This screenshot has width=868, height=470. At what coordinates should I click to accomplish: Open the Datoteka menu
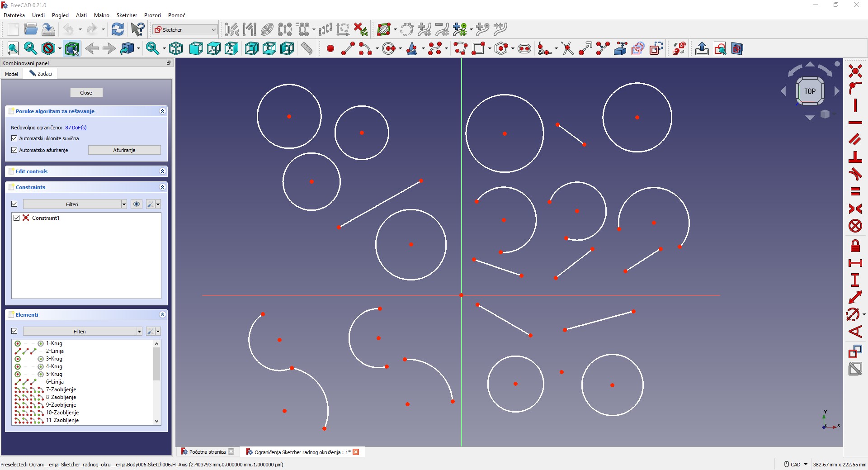14,15
